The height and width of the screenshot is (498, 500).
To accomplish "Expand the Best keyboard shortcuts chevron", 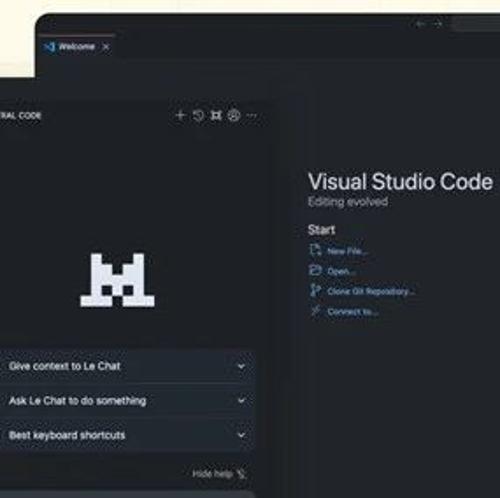I will pyautogui.click(x=241, y=435).
